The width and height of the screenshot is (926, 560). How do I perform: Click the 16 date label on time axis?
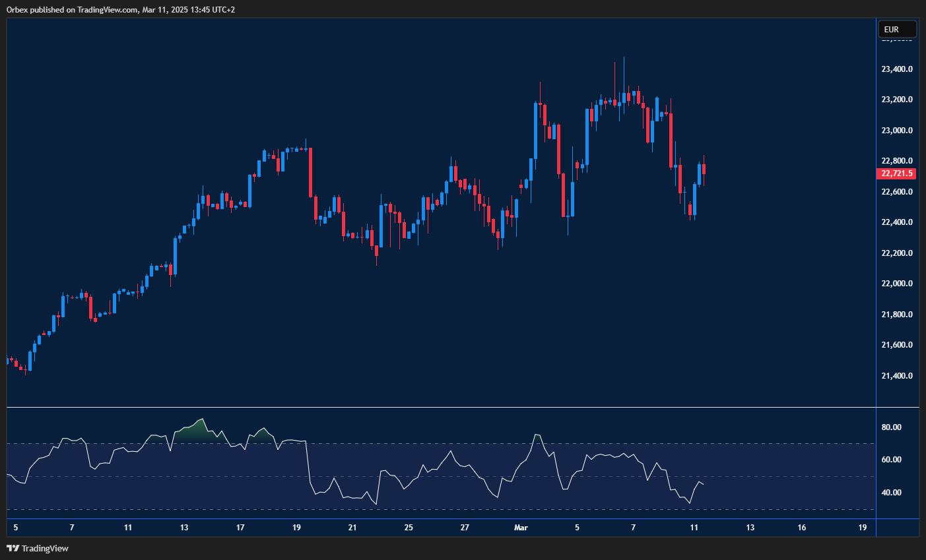[x=801, y=528]
